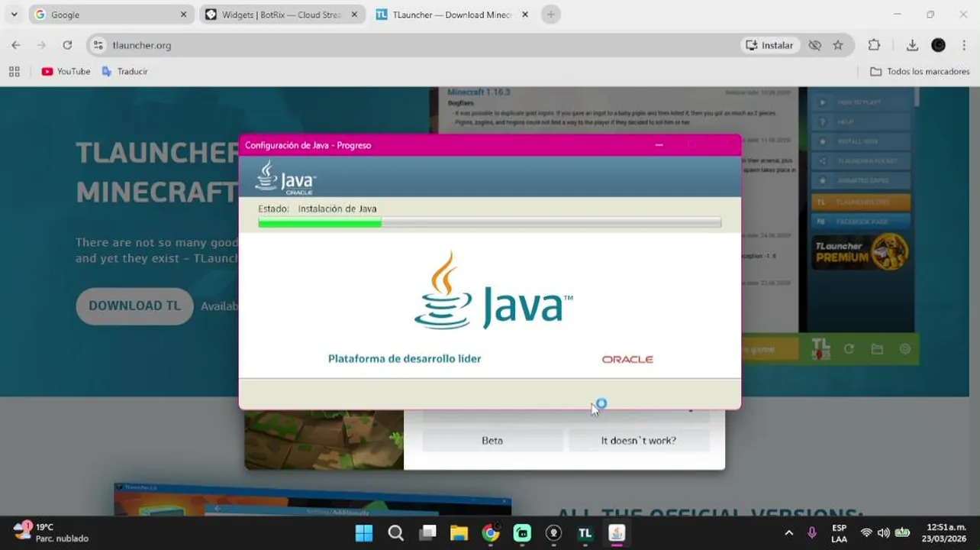980x550 pixels.
Task: Open the Windows Start menu
Action: (x=364, y=533)
